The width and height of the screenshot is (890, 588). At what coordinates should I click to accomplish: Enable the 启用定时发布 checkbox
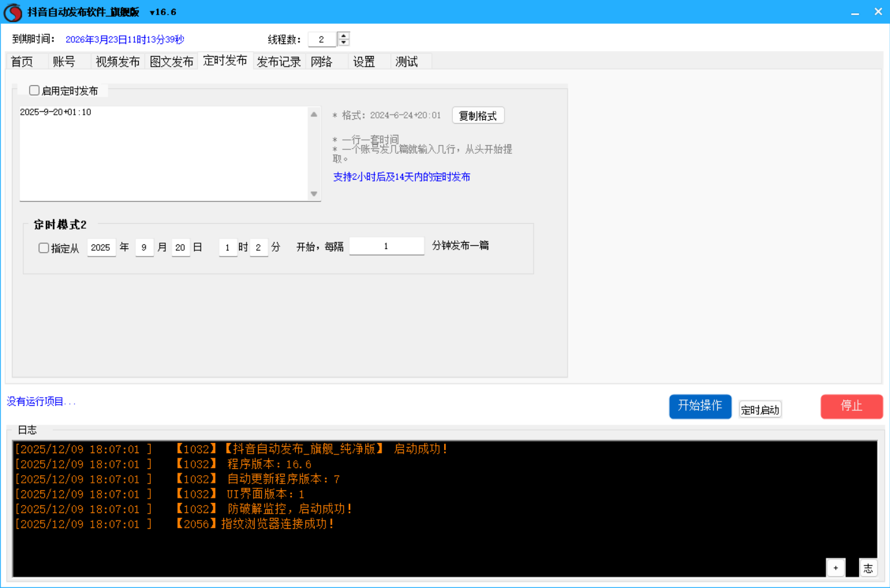click(35, 91)
